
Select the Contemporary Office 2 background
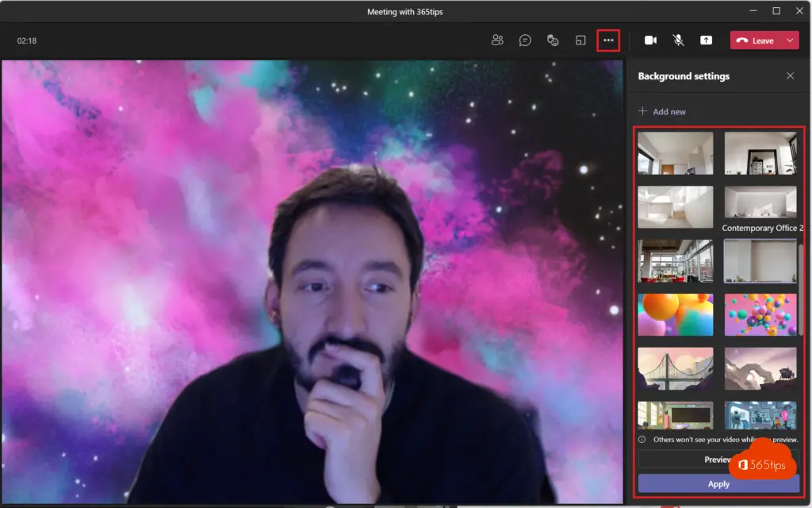[760, 206]
